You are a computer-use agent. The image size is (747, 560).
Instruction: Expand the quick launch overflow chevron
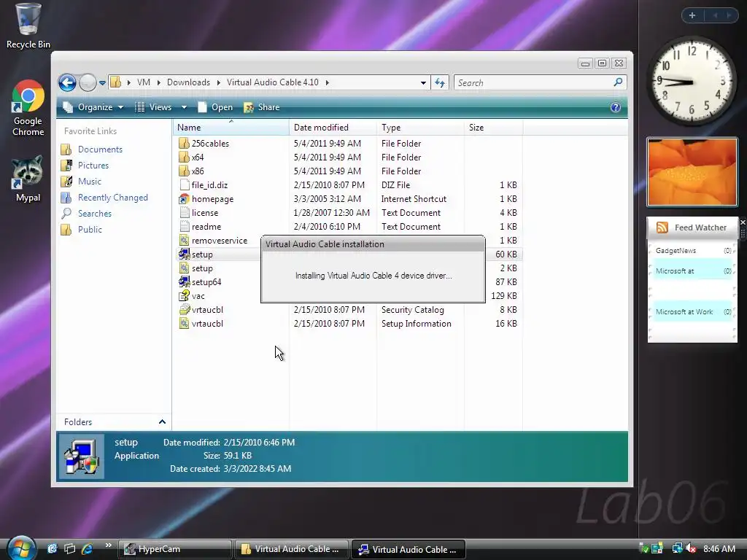tap(109, 545)
